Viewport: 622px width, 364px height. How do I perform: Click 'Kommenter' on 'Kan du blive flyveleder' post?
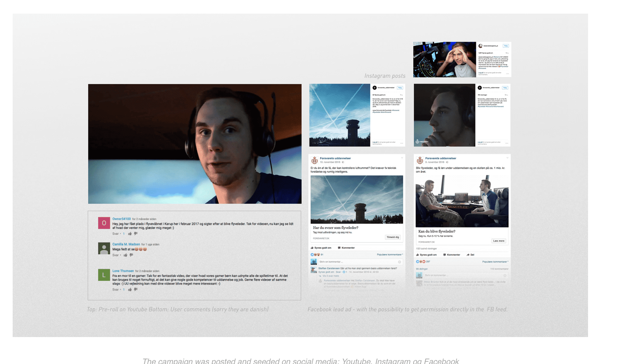452,255
